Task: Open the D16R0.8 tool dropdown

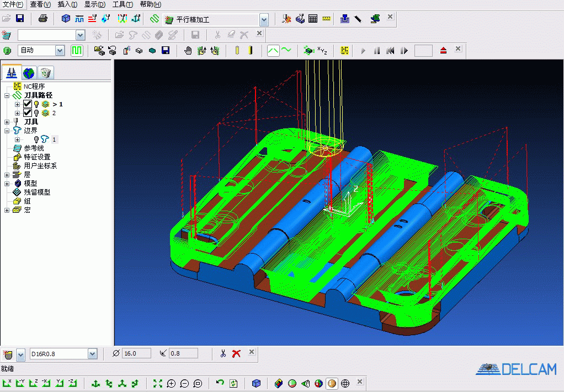Action: tap(93, 354)
